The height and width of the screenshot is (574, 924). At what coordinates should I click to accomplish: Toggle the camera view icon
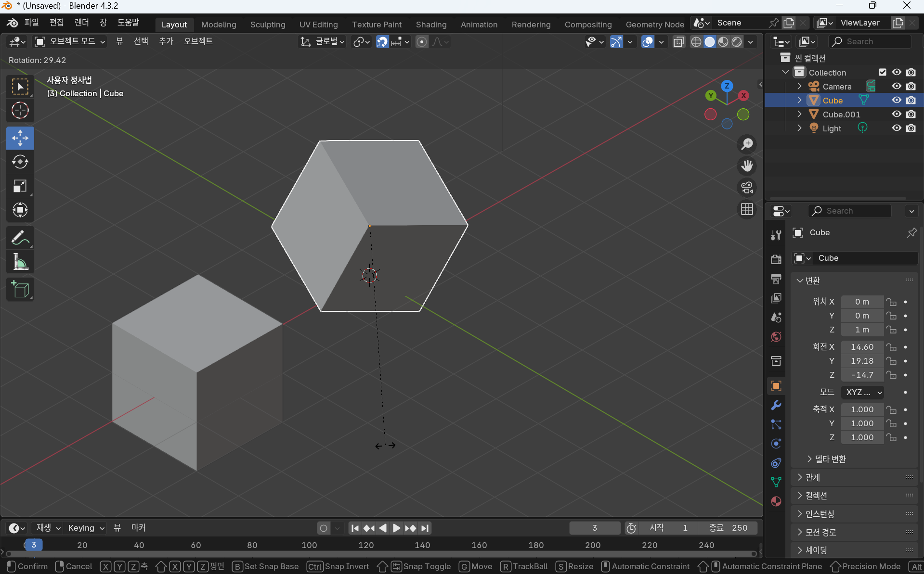tap(747, 188)
